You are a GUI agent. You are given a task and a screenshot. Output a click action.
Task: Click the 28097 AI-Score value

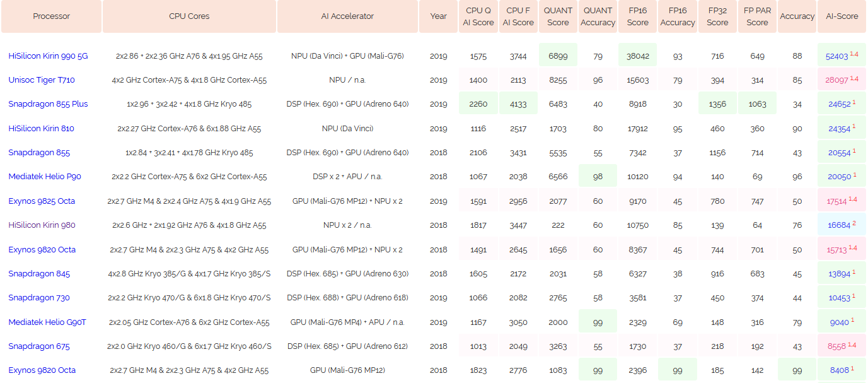pyautogui.click(x=836, y=80)
